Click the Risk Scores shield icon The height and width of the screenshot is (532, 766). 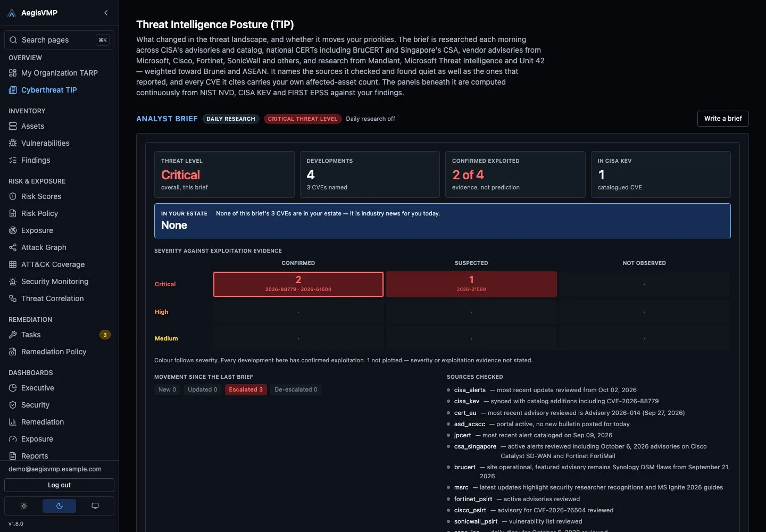pyautogui.click(x=13, y=196)
